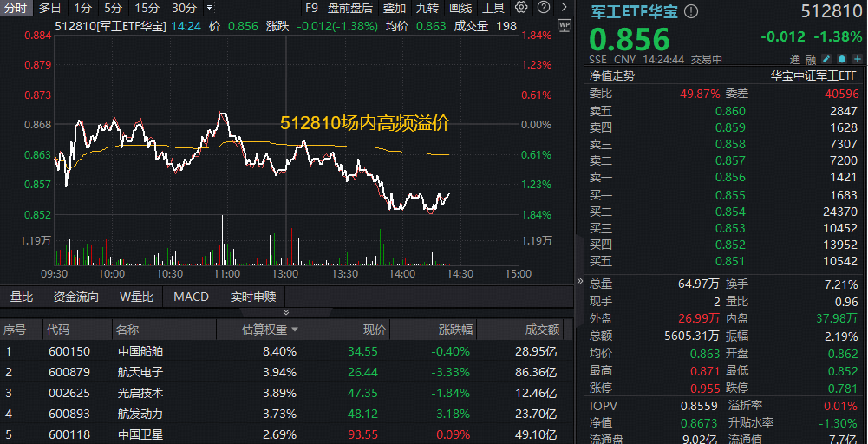Click the WP icon above chart

click(x=565, y=26)
